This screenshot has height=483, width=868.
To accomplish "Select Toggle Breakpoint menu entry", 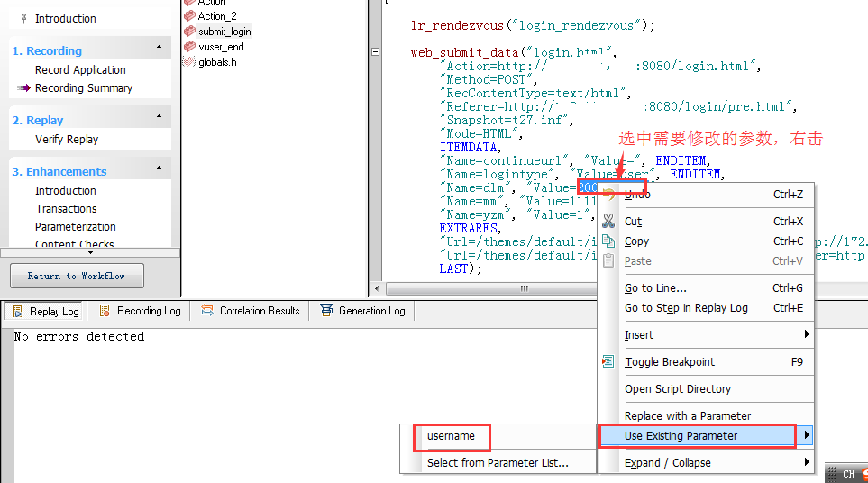I will [706, 362].
